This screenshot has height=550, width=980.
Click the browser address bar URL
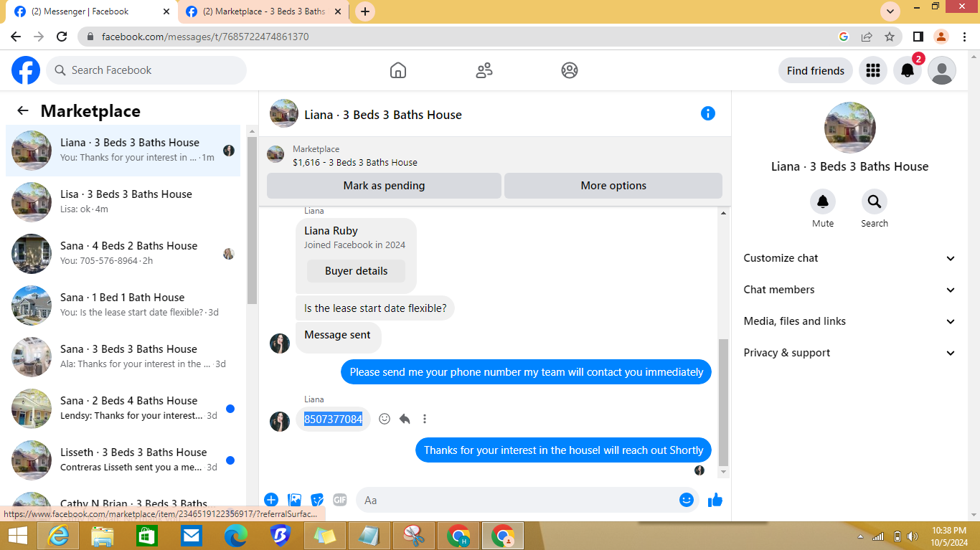205,37
